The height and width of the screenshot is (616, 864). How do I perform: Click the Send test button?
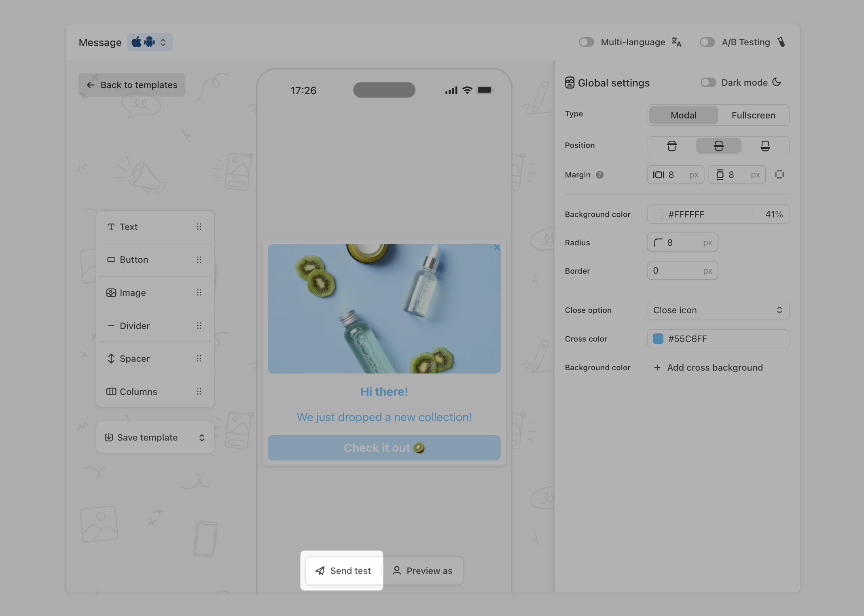click(343, 571)
